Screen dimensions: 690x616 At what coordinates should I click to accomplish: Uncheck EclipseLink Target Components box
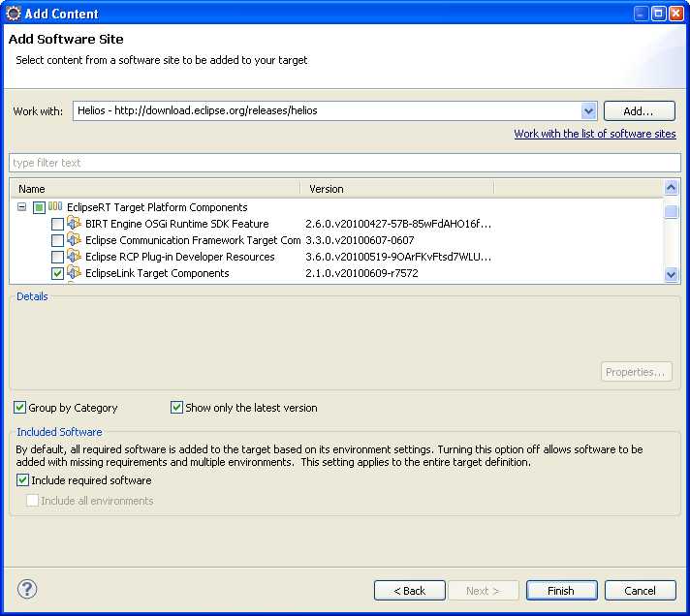click(57, 273)
